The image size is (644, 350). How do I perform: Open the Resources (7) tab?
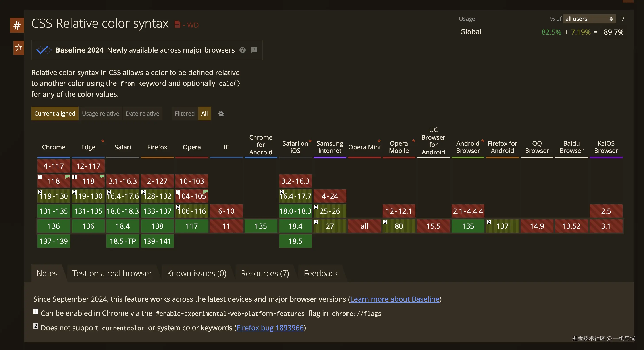tap(265, 273)
